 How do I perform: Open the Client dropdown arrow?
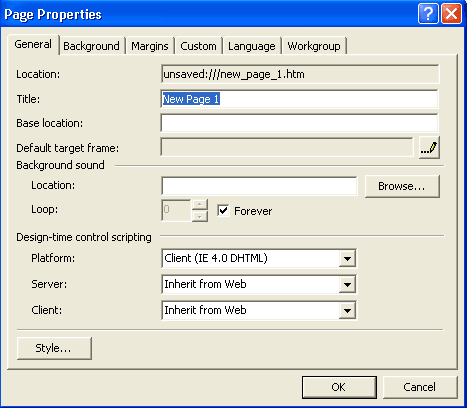[347, 310]
